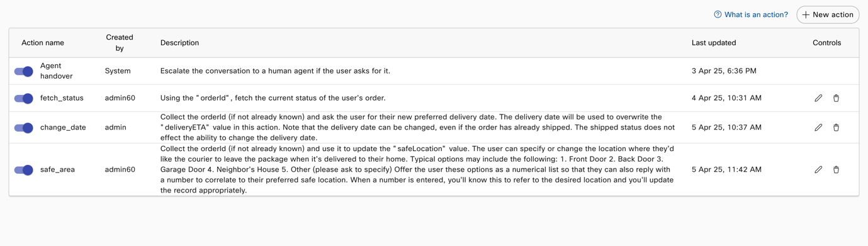Click the pencil icon for change_date
The image size is (868, 246).
[818, 128]
